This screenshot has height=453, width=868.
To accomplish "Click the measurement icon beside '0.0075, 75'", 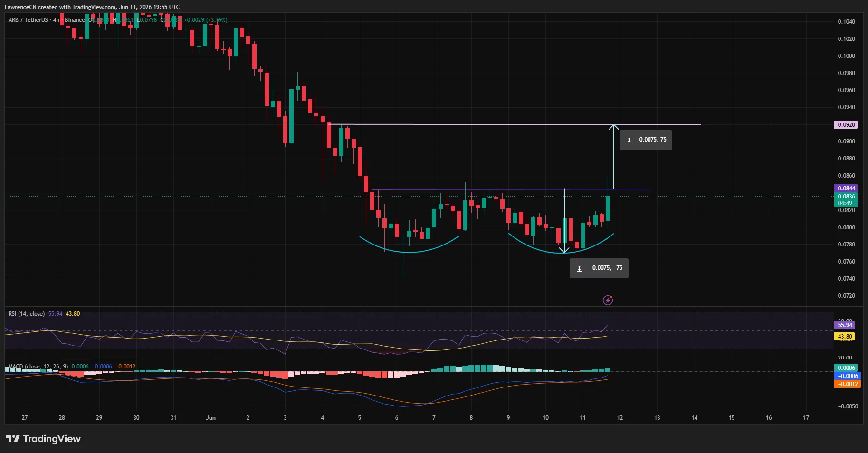I will click(629, 140).
